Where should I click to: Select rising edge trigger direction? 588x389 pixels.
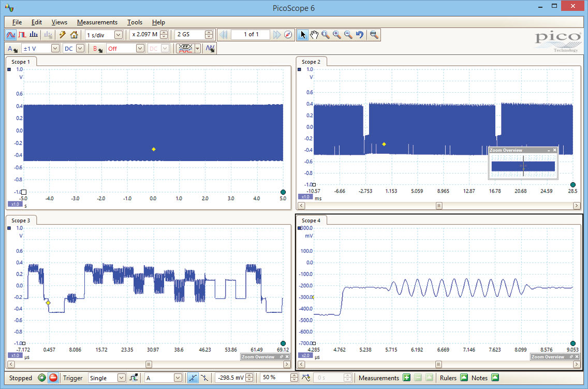tap(193, 378)
